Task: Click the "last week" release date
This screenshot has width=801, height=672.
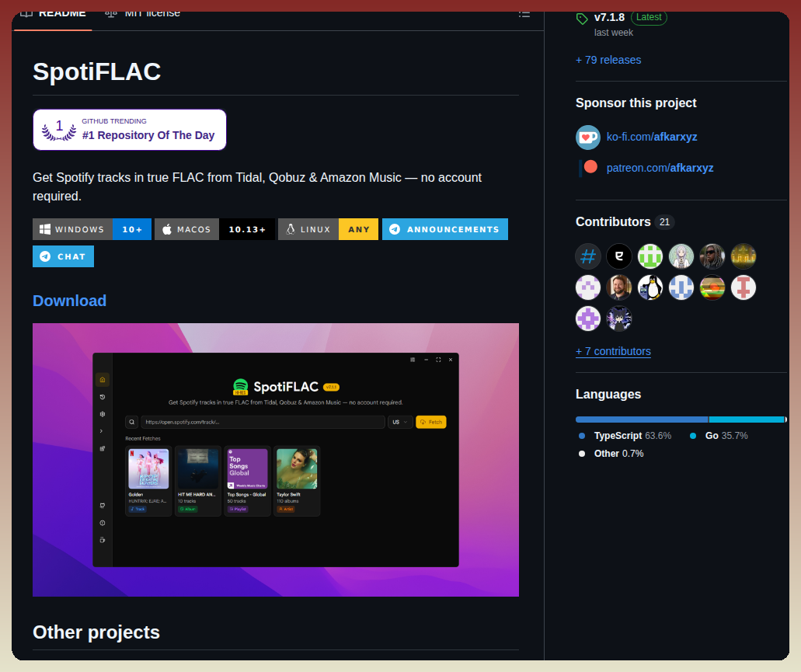Action: [x=614, y=33]
